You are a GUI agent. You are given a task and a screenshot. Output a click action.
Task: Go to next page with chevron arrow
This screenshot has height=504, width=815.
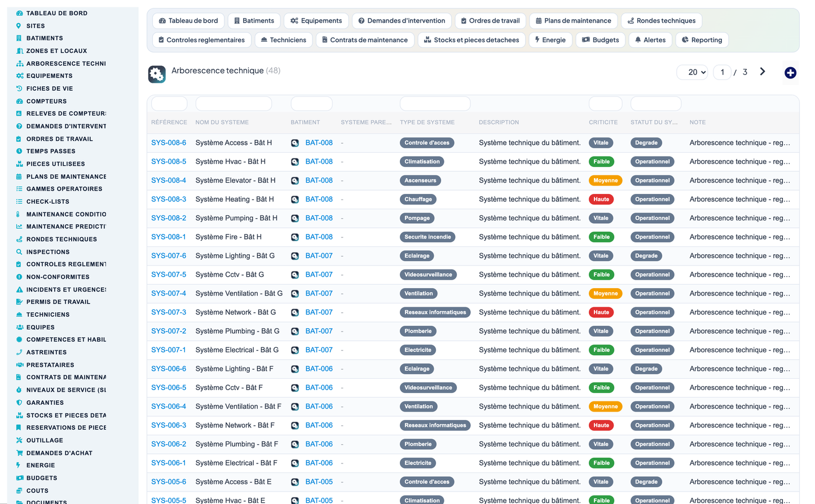(763, 72)
